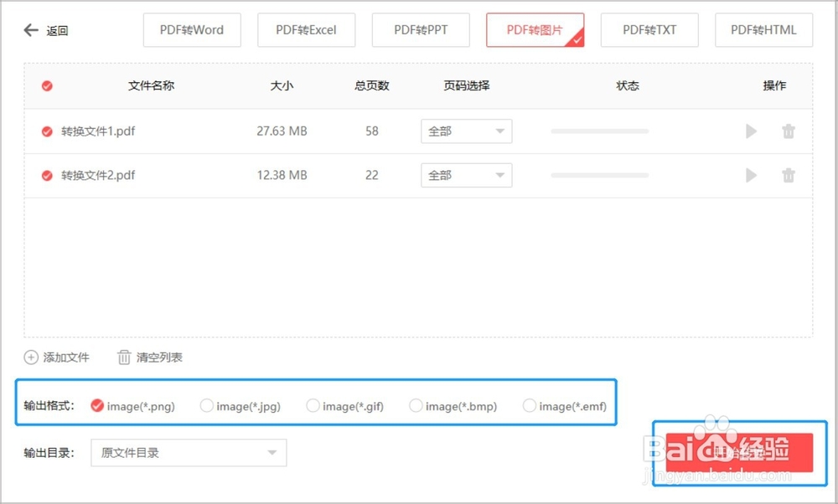Click file name 转换文件1.pdf
Screen dimensions: 838x504
click(98, 131)
